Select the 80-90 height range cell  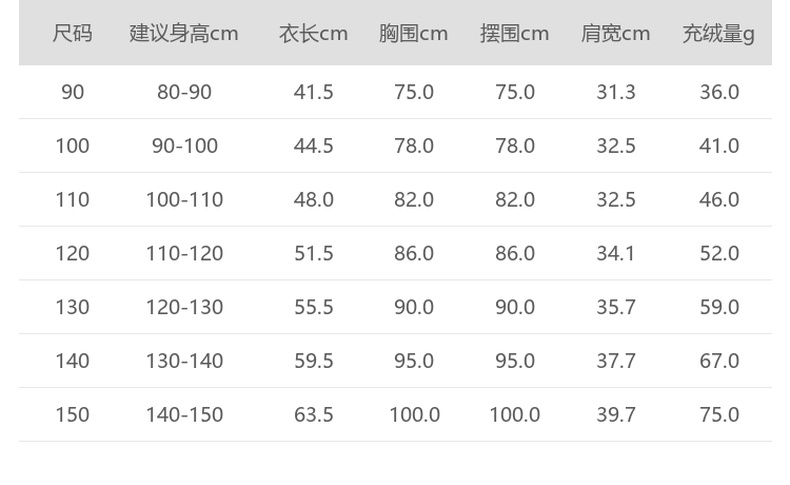[184, 92]
